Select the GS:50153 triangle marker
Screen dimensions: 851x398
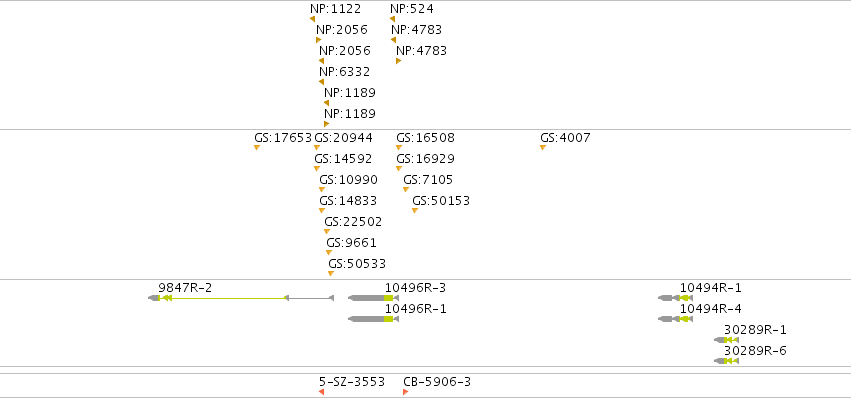pos(415,211)
